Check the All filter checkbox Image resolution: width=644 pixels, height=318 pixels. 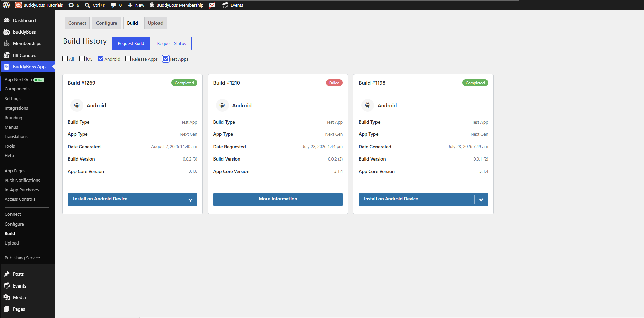pyautogui.click(x=65, y=59)
